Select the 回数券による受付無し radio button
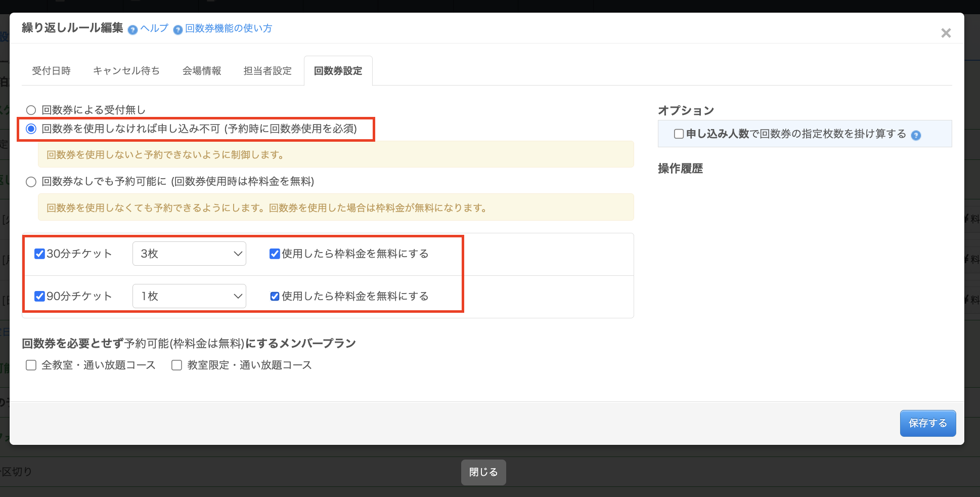The image size is (980, 497). pos(31,110)
